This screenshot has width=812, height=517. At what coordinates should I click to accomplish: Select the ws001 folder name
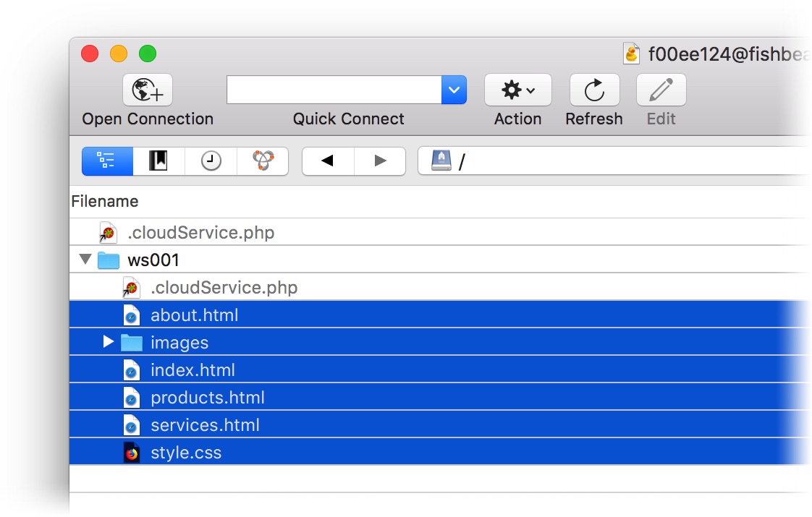point(153,260)
